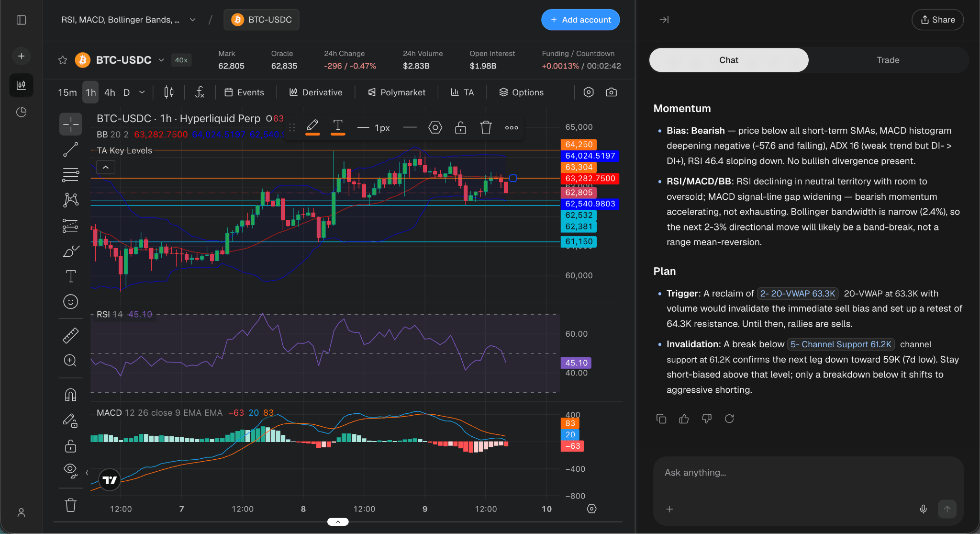Select the Text tool in drawing toolbar
The height and width of the screenshot is (534, 980).
pyautogui.click(x=71, y=276)
